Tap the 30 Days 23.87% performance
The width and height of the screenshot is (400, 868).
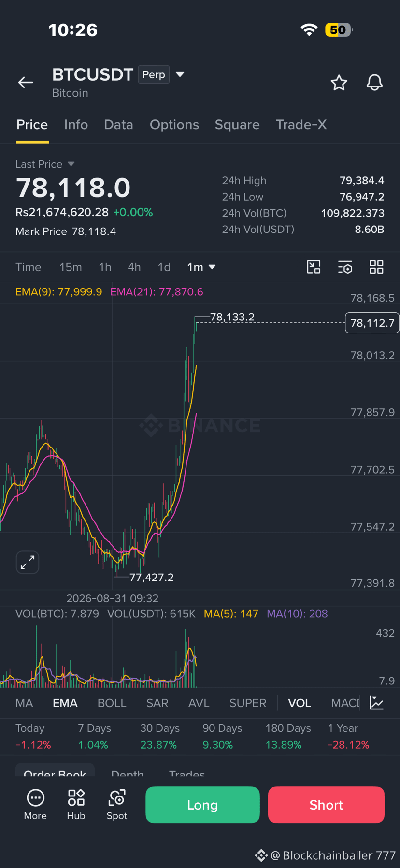(159, 737)
